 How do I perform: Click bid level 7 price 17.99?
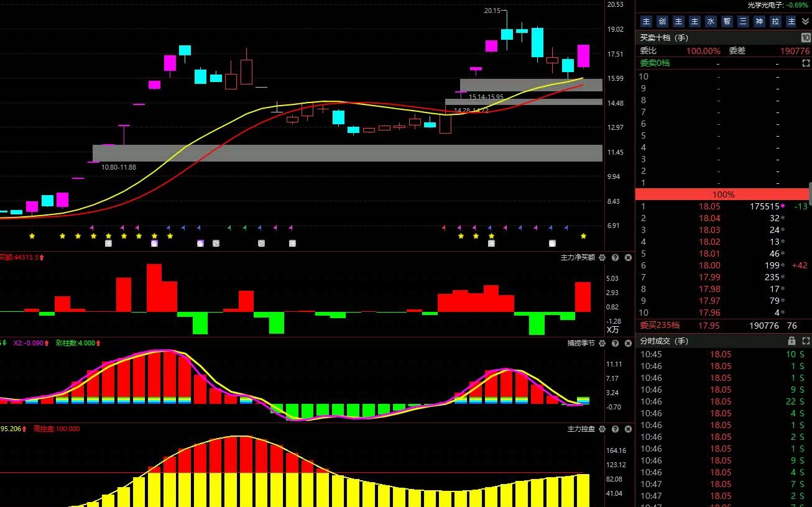[709, 277]
